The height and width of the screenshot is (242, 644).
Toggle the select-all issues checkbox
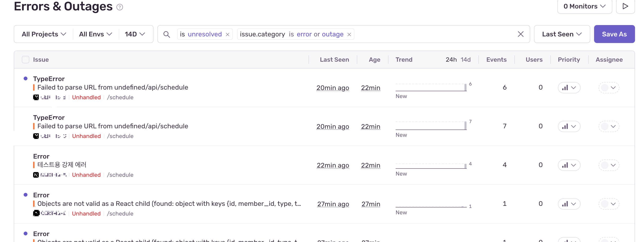click(26, 60)
